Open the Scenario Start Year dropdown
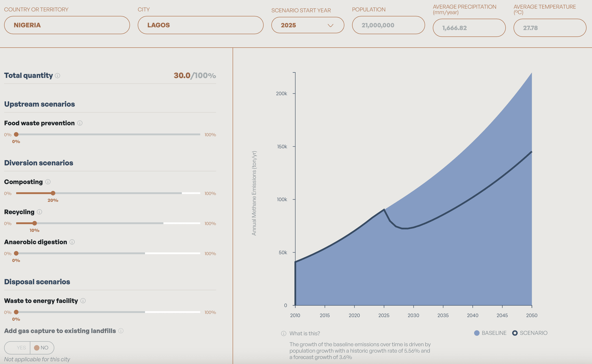The width and height of the screenshot is (592, 364). (307, 25)
